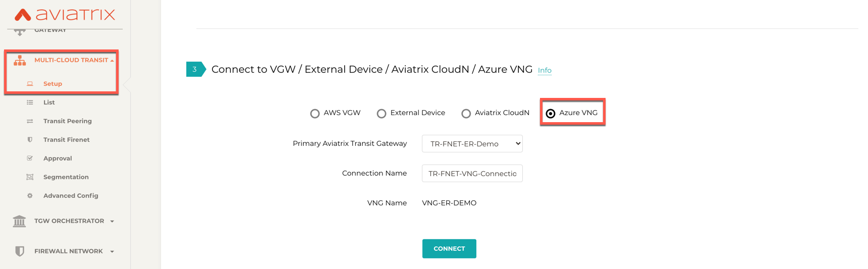Expand the Firewall Network menu arrow
Screen dimensions: 868x269
coord(112,252)
